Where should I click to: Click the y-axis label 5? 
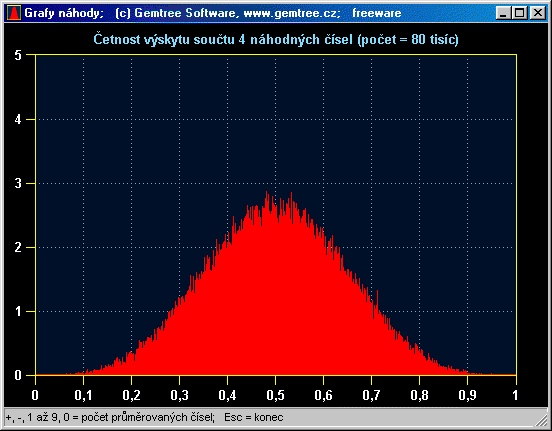pyautogui.click(x=18, y=55)
